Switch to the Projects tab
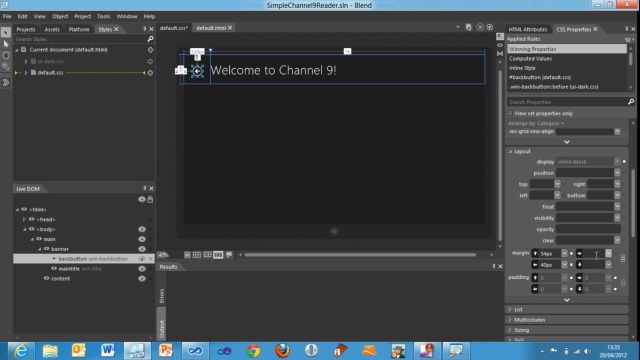The image size is (640, 360). pos(26,29)
